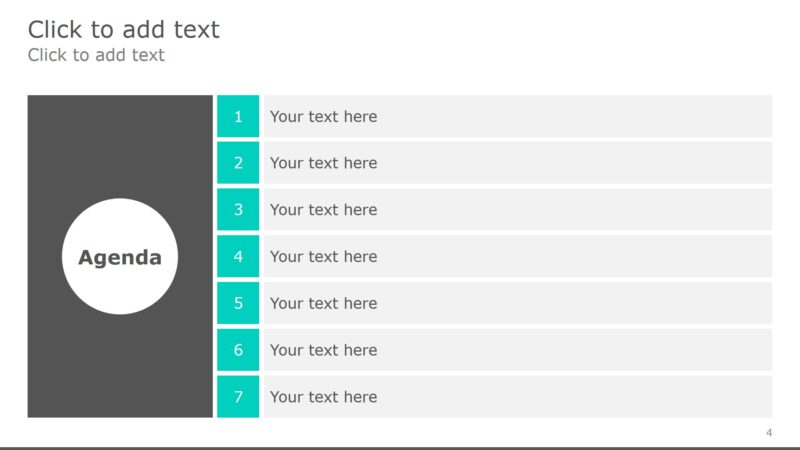The width and height of the screenshot is (800, 450).
Task: Edit the text field beside number 2
Action: pyautogui.click(x=324, y=163)
